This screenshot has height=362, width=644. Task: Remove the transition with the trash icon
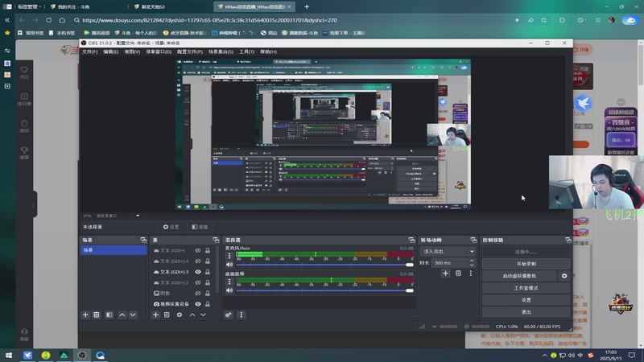coord(458,274)
